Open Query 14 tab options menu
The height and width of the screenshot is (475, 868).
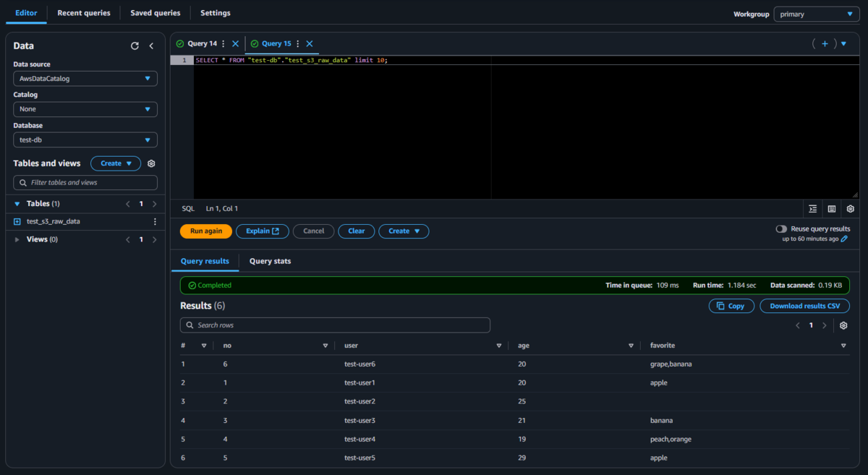(224, 44)
